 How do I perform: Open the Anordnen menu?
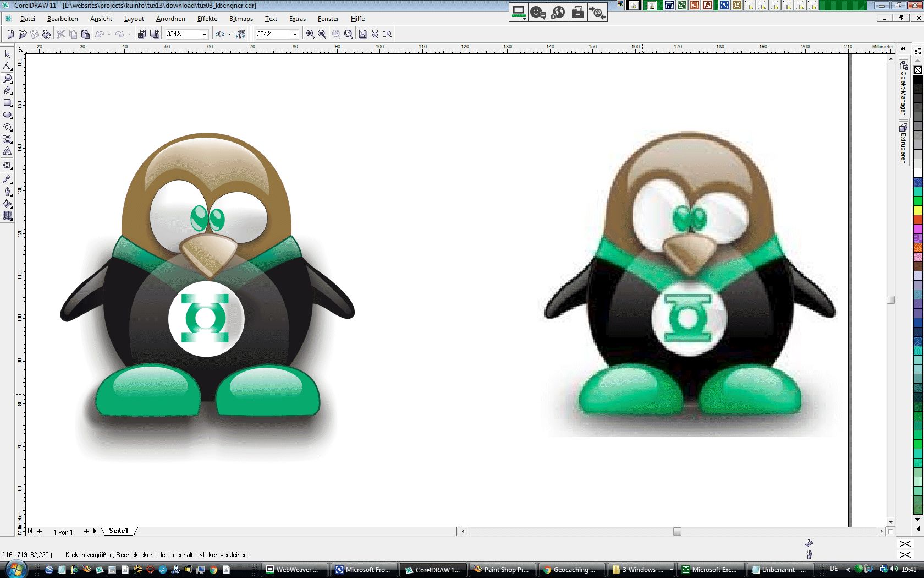170,19
